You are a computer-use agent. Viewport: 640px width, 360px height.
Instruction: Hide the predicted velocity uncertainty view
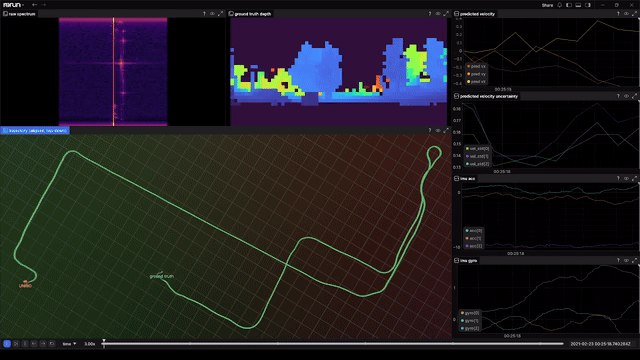pos(626,96)
